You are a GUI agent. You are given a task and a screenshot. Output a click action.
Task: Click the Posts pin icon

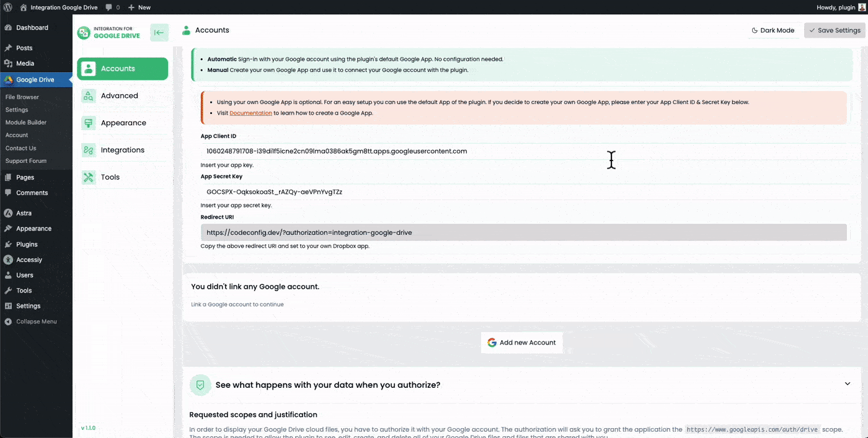pos(8,48)
